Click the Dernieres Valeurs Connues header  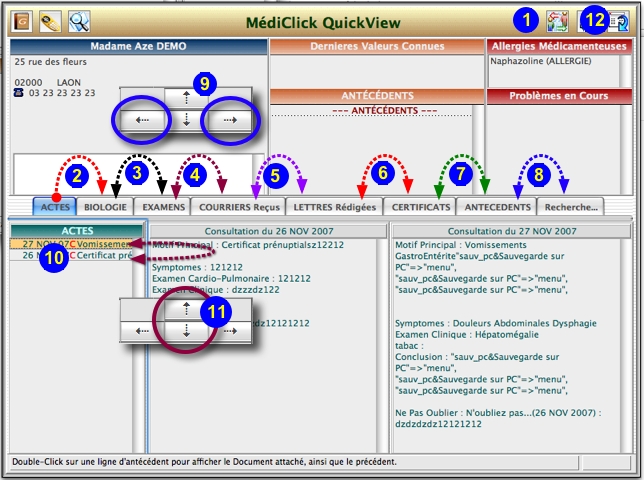[x=377, y=46]
